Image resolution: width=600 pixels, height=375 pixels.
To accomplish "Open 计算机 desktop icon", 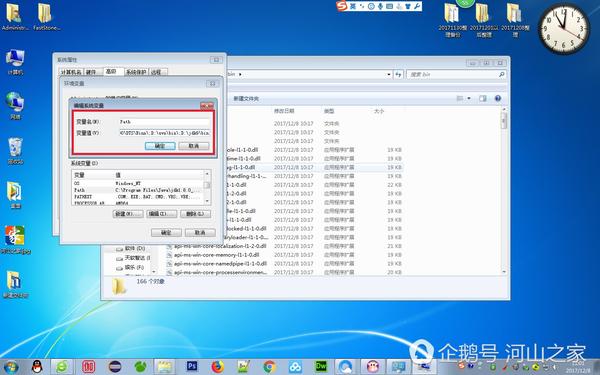I will click(15, 62).
